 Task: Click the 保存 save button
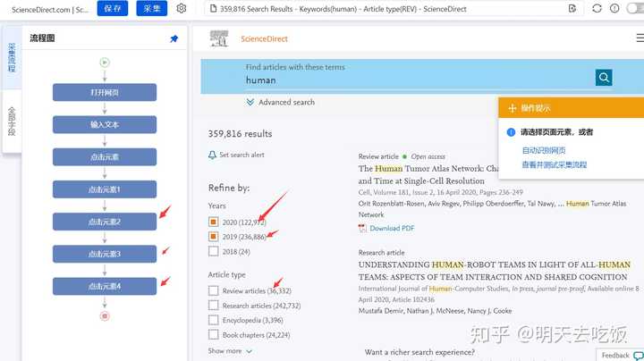[113, 9]
